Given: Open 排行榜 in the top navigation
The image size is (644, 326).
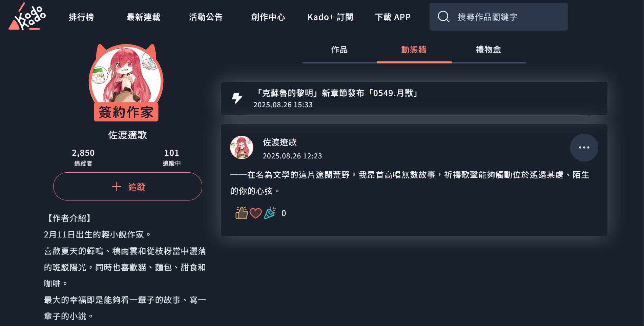Looking at the screenshot, I should coord(81,17).
